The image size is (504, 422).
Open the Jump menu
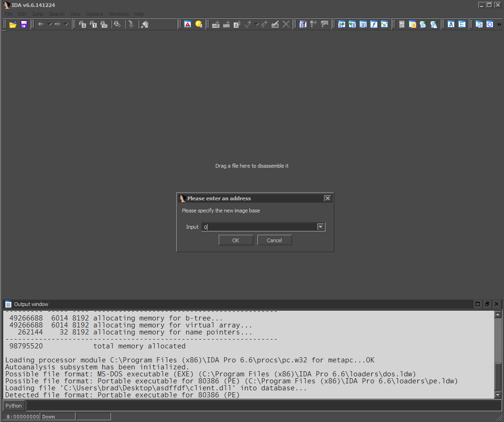(38, 14)
